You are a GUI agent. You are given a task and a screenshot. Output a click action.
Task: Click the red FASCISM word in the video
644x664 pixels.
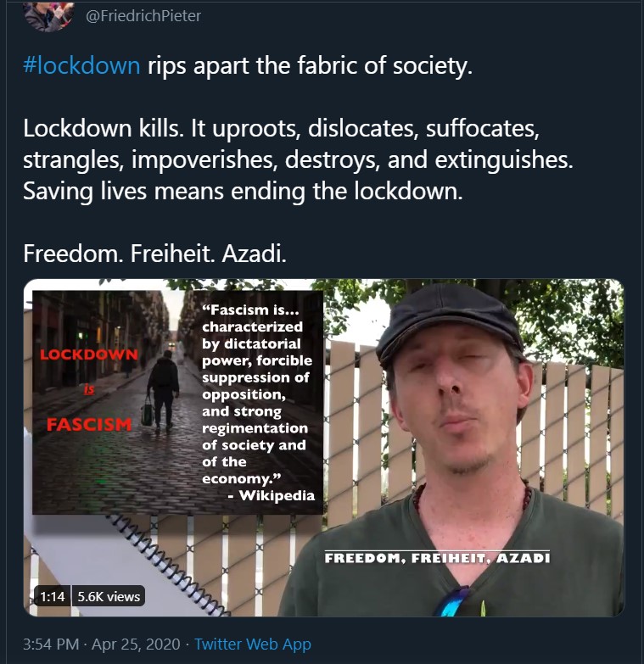click(x=89, y=424)
